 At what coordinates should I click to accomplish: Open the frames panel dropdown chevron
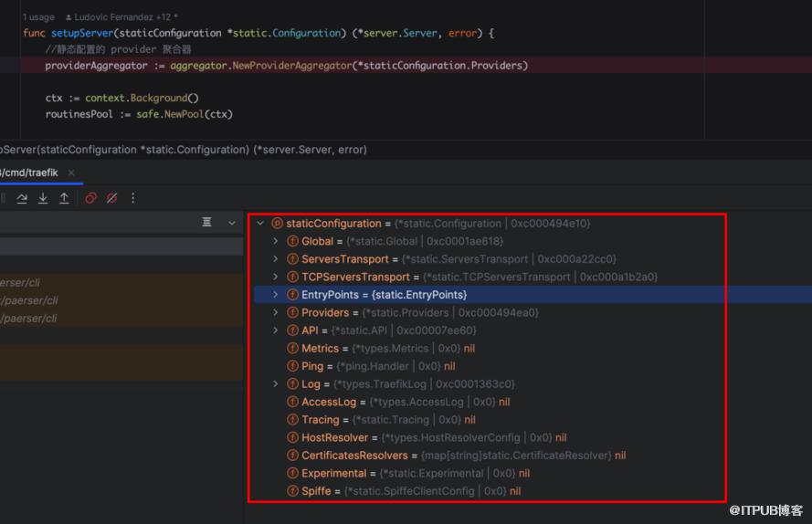232,223
